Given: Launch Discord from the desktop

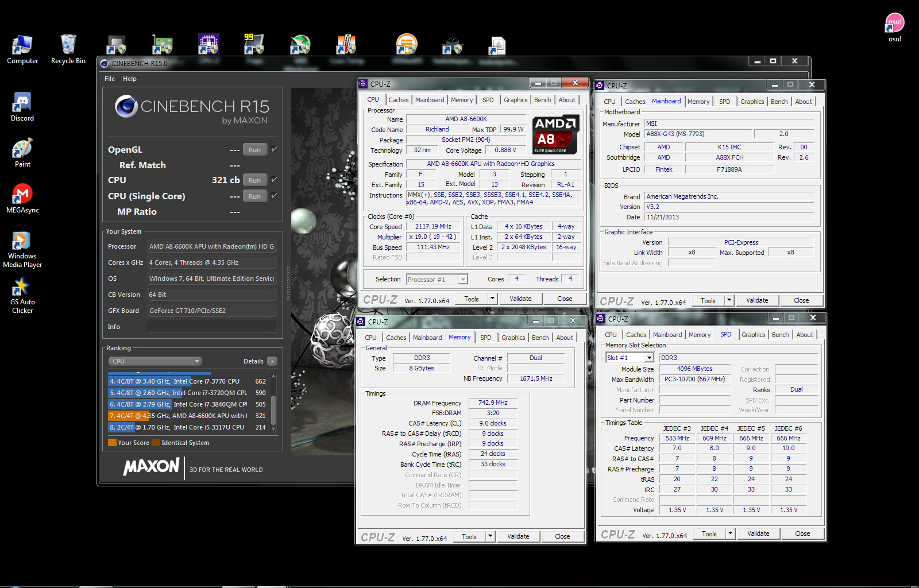Looking at the screenshot, I should [x=22, y=107].
